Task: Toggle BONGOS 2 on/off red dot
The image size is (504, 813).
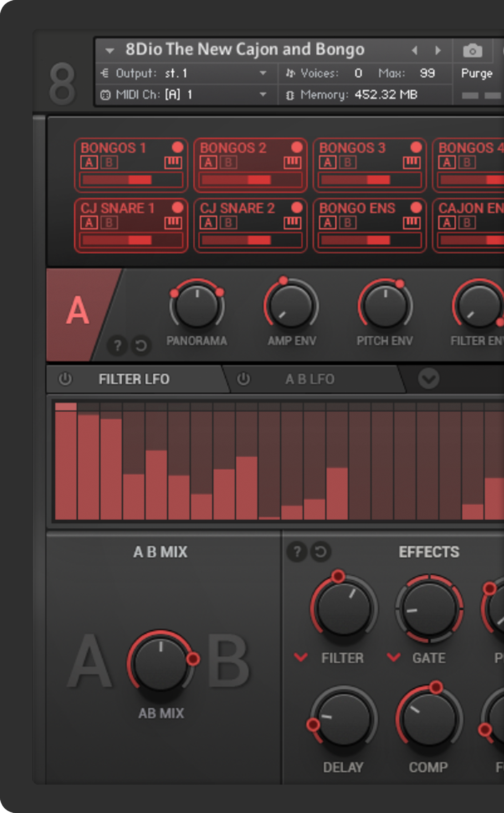Action: [297, 147]
